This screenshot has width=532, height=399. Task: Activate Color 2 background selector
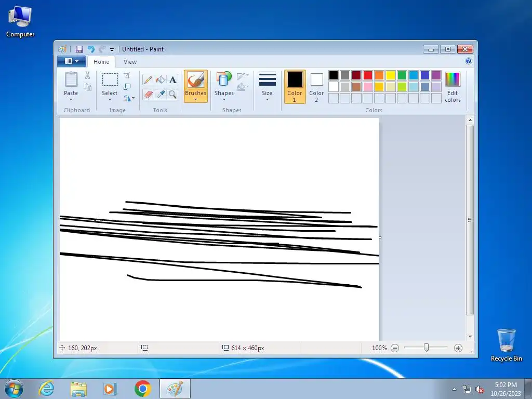click(316, 87)
